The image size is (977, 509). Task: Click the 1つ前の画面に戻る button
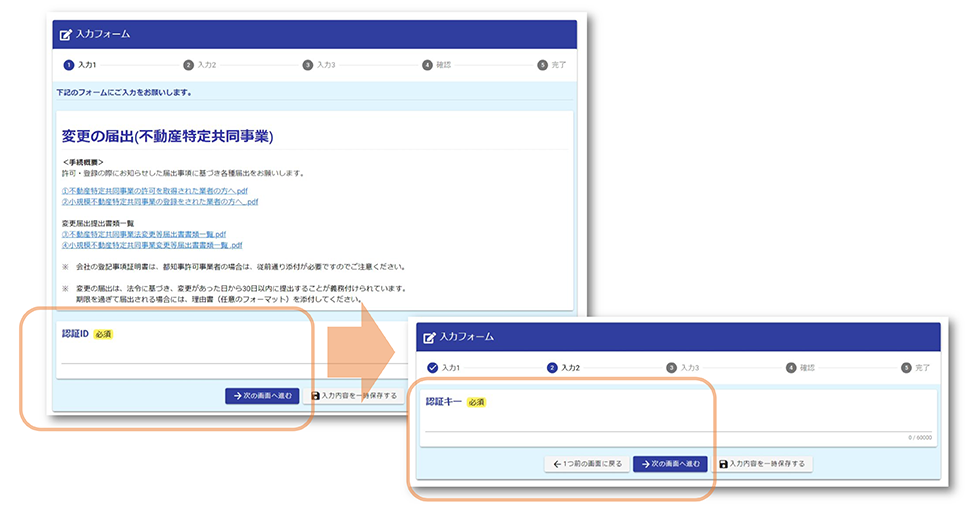click(588, 464)
